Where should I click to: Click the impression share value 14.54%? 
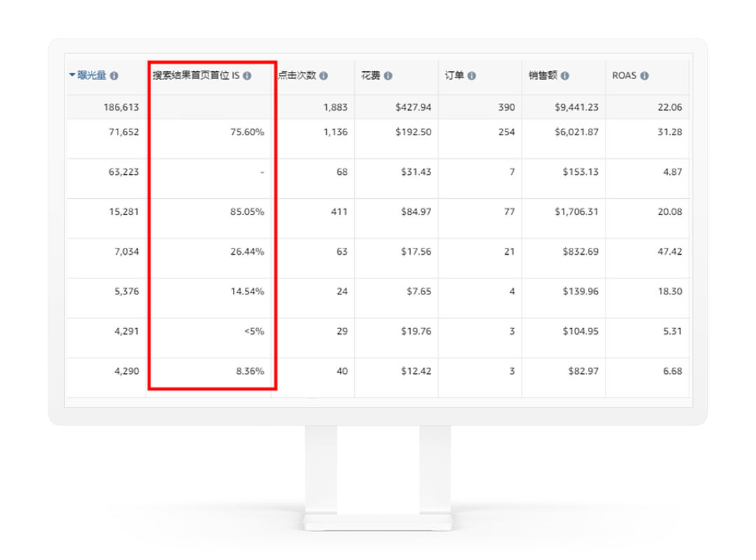pos(247,291)
